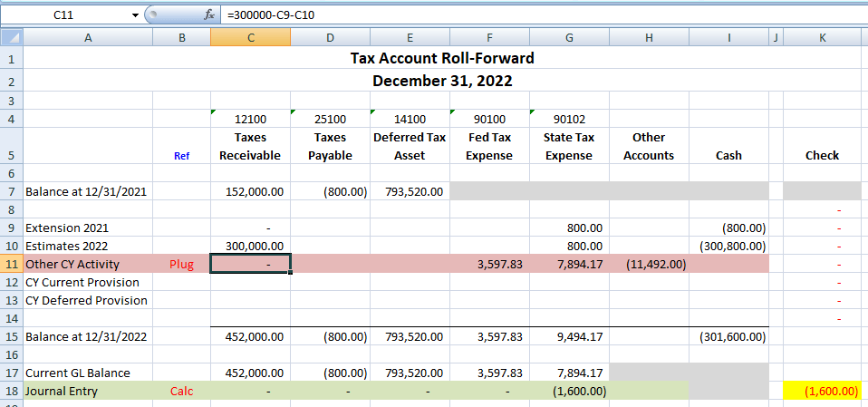Click cell with account number 12100
Image resolution: width=868 pixels, height=407 pixels.
click(x=250, y=119)
